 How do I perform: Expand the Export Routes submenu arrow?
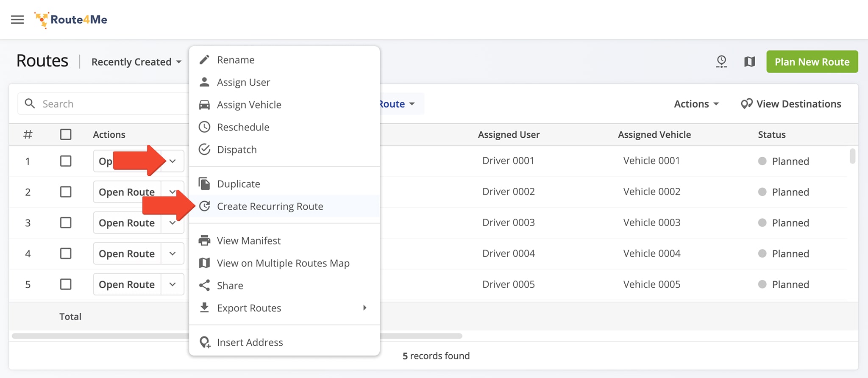click(x=364, y=308)
